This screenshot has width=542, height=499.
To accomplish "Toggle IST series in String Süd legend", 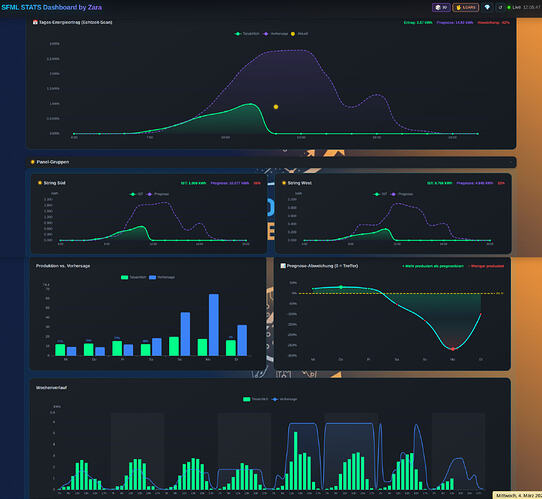I will point(136,194).
